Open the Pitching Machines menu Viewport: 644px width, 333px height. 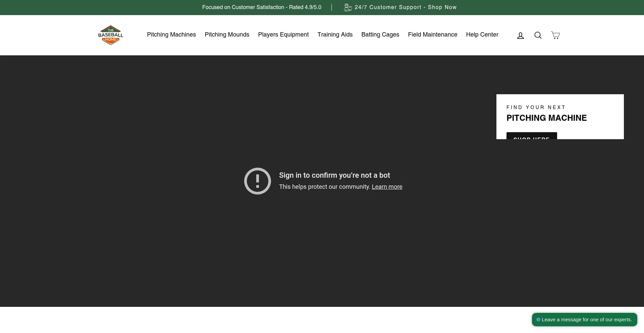[x=171, y=35]
